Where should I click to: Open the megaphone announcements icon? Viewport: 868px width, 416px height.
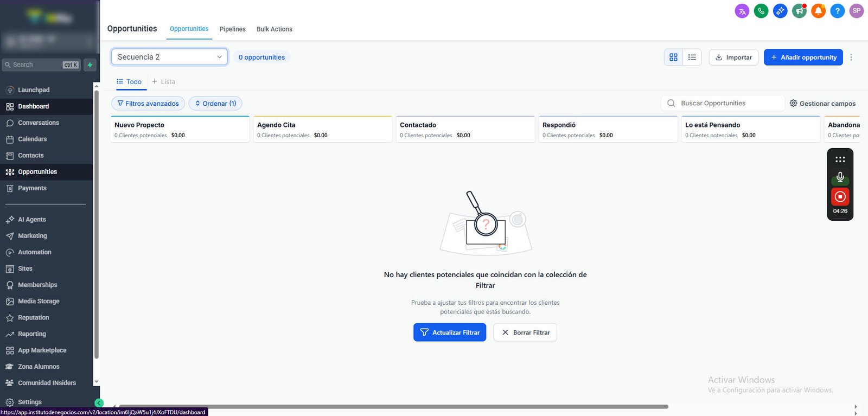click(799, 11)
